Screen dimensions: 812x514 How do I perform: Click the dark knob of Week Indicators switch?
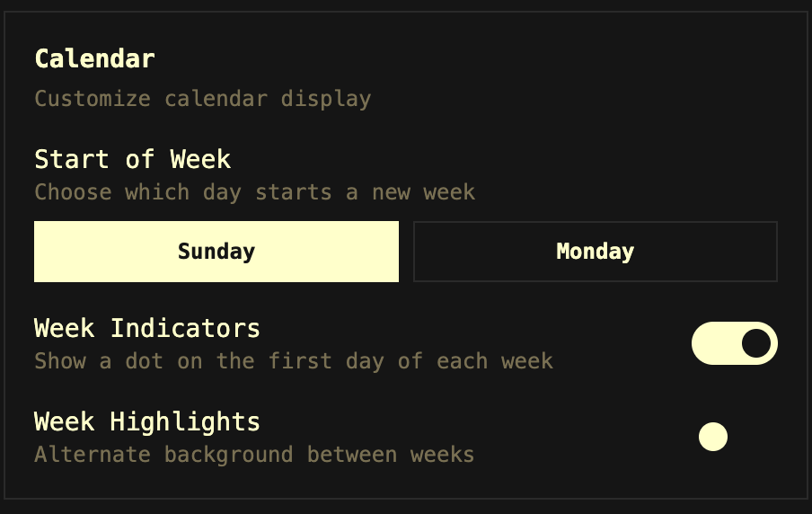(x=756, y=343)
